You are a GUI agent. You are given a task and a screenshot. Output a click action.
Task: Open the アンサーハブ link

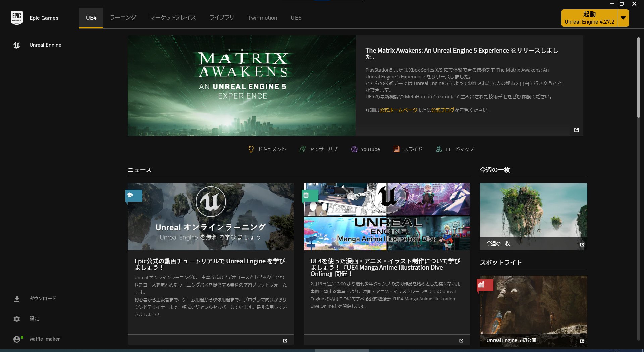pos(323,149)
